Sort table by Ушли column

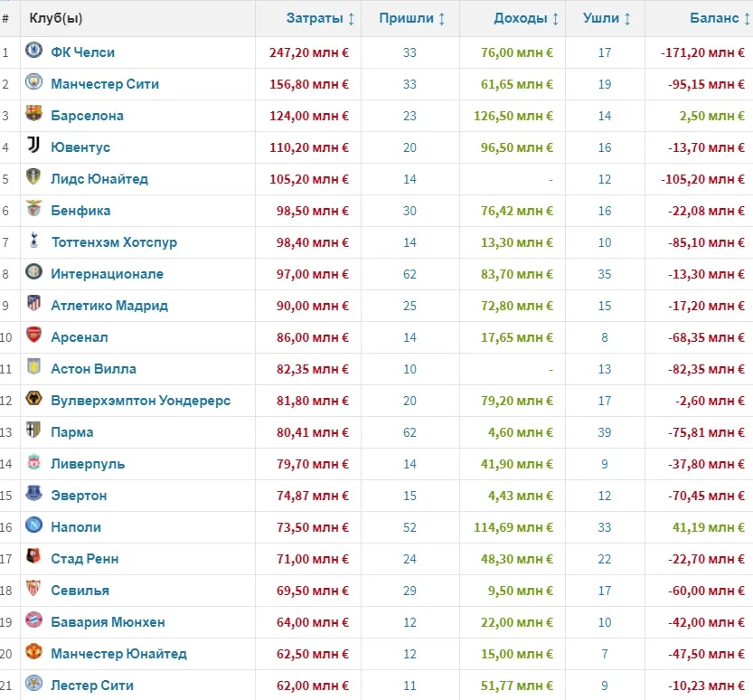coord(607,18)
